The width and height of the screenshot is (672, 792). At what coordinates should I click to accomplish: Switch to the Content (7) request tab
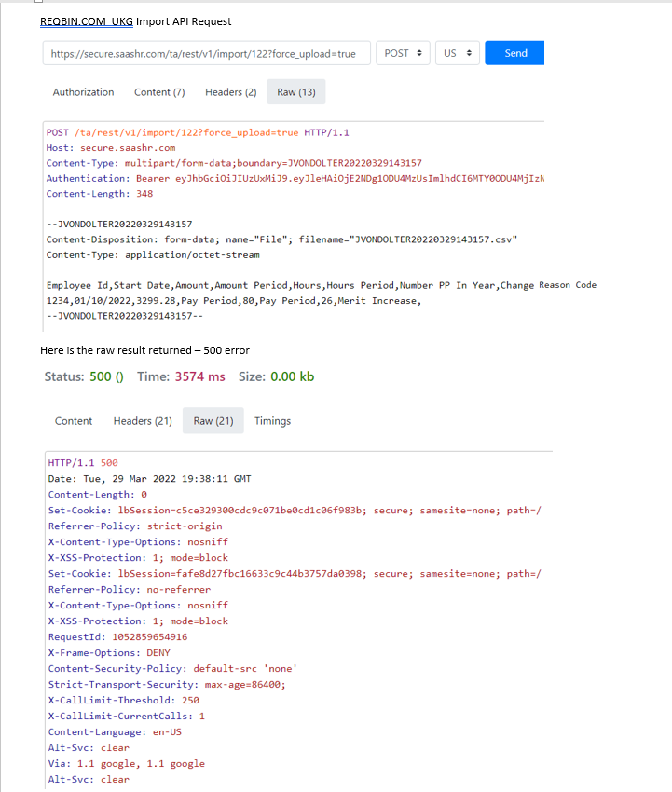pos(159,92)
